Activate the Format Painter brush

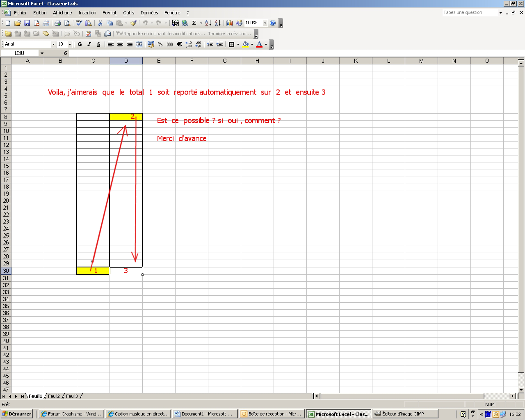click(133, 23)
